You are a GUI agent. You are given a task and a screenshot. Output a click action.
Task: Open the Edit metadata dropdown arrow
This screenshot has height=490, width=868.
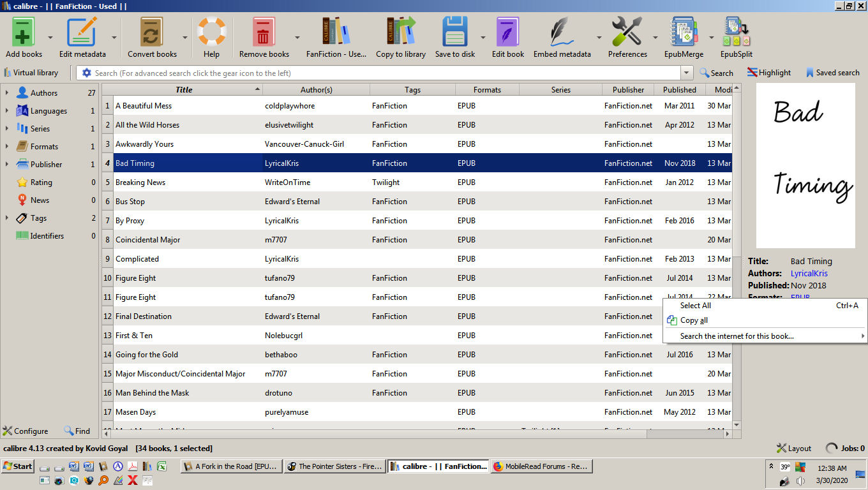(x=114, y=37)
